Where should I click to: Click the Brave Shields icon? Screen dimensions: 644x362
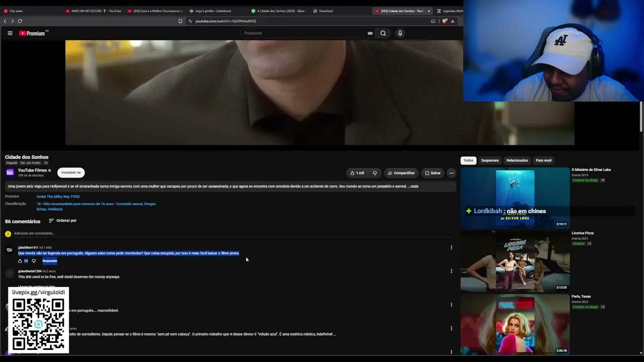tap(444, 21)
